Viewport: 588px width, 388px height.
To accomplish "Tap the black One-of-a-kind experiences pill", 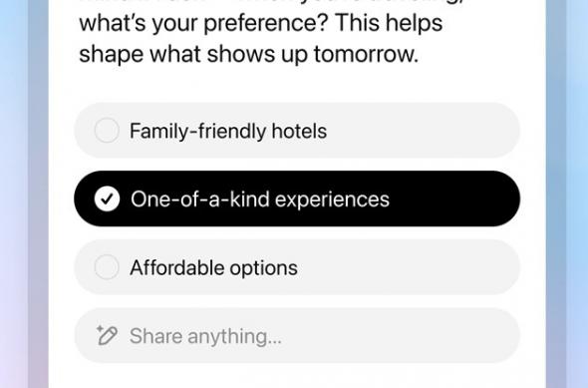I will pos(297,198).
